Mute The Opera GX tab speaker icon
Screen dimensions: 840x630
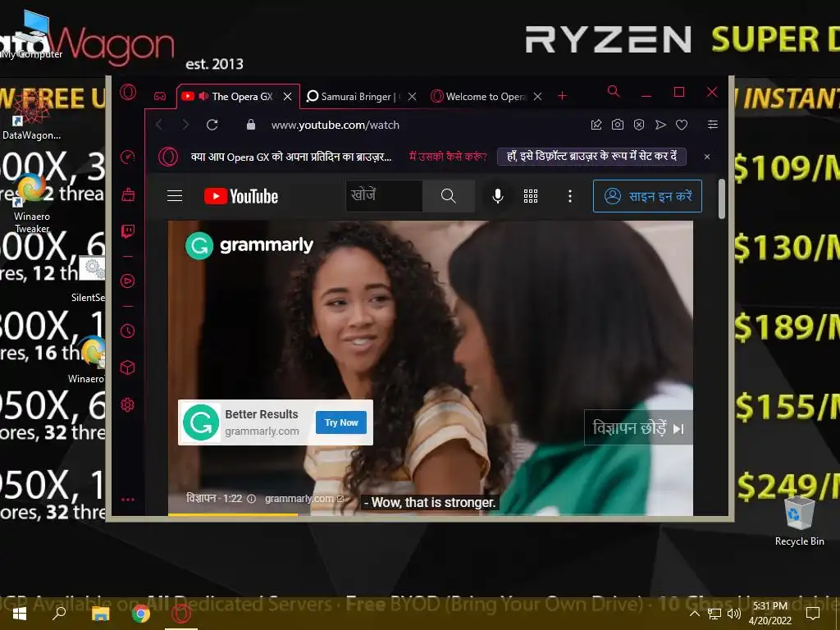[x=203, y=96]
